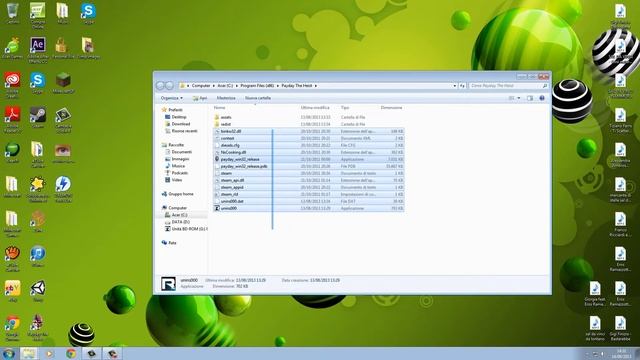The height and width of the screenshot is (360, 640).
Task: Launch Steam from the desktop shortcut
Action: [38, 118]
